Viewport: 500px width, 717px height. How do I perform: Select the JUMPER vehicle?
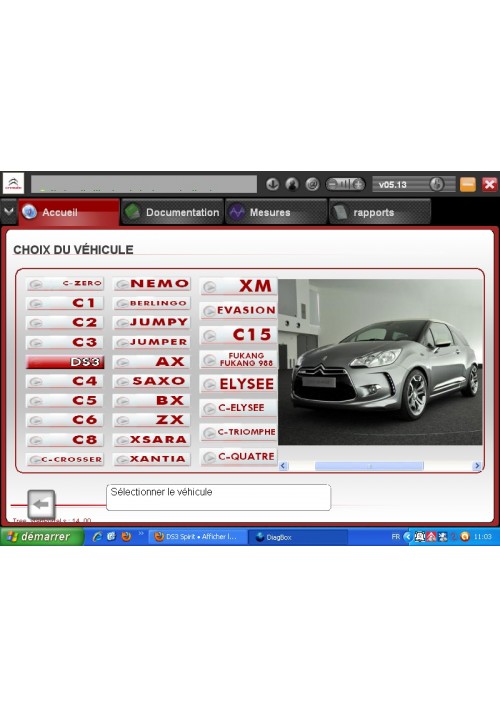click(x=152, y=342)
